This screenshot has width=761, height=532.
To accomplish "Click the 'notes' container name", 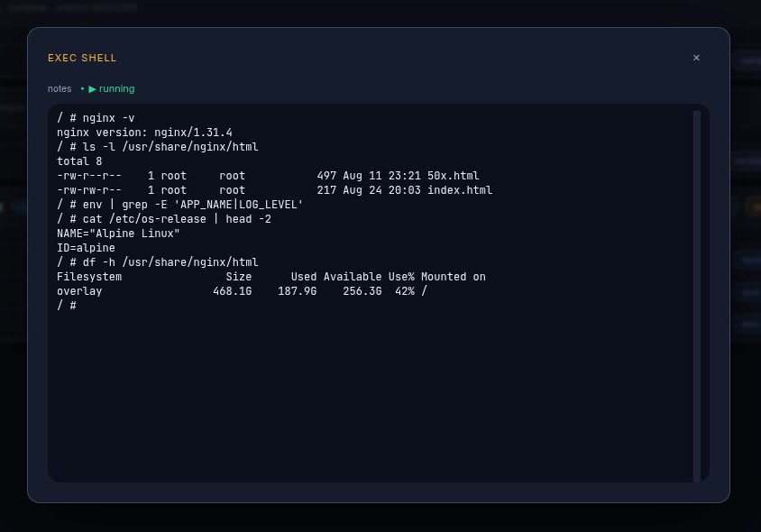I will point(60,89).
